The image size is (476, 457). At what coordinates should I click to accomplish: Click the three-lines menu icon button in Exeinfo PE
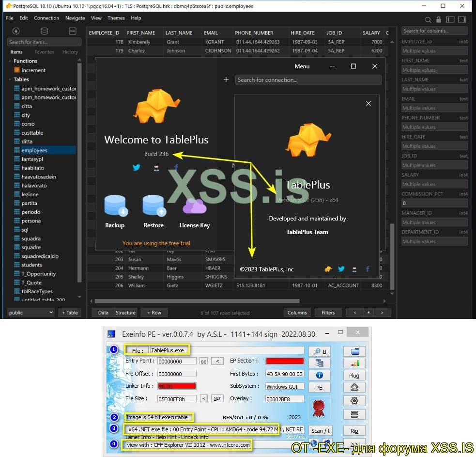click(x=354, y=414)
